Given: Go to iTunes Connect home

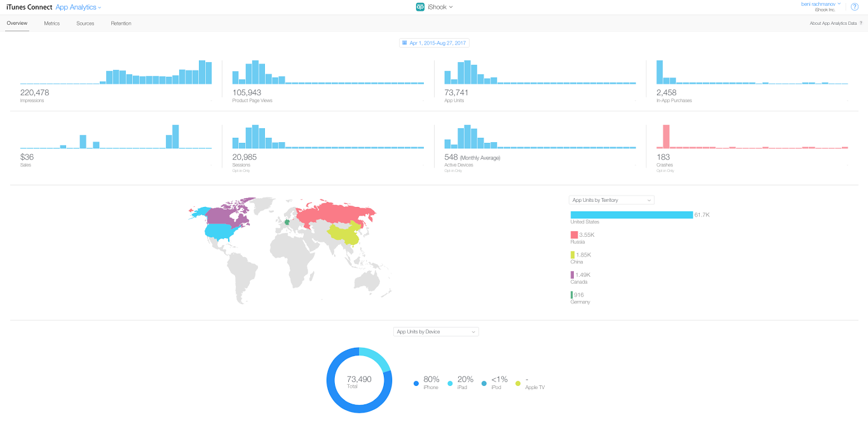Looking at the screenshot, I should (x=29, y=7).
